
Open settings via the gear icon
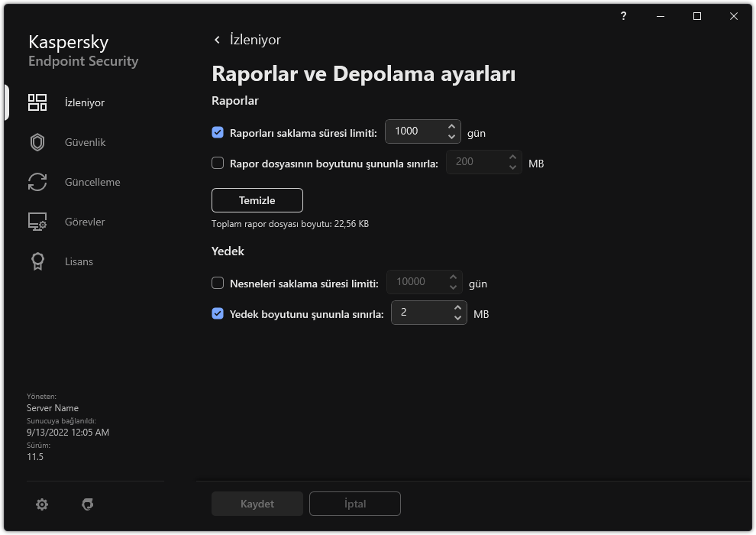click(42, 504)
